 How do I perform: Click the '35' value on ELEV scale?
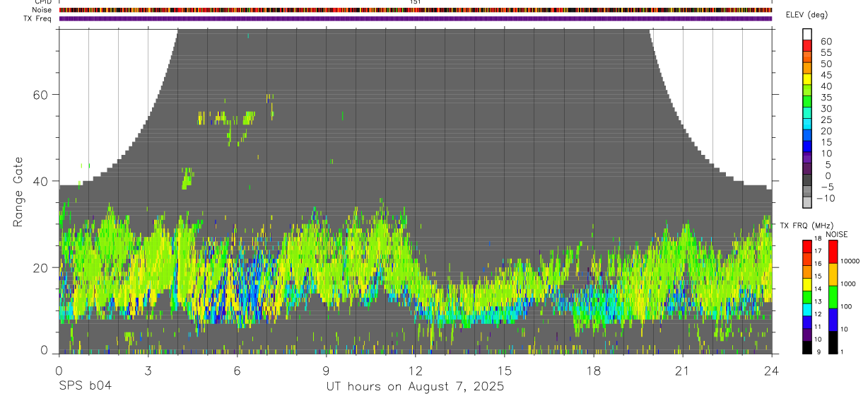click(826, 98)
